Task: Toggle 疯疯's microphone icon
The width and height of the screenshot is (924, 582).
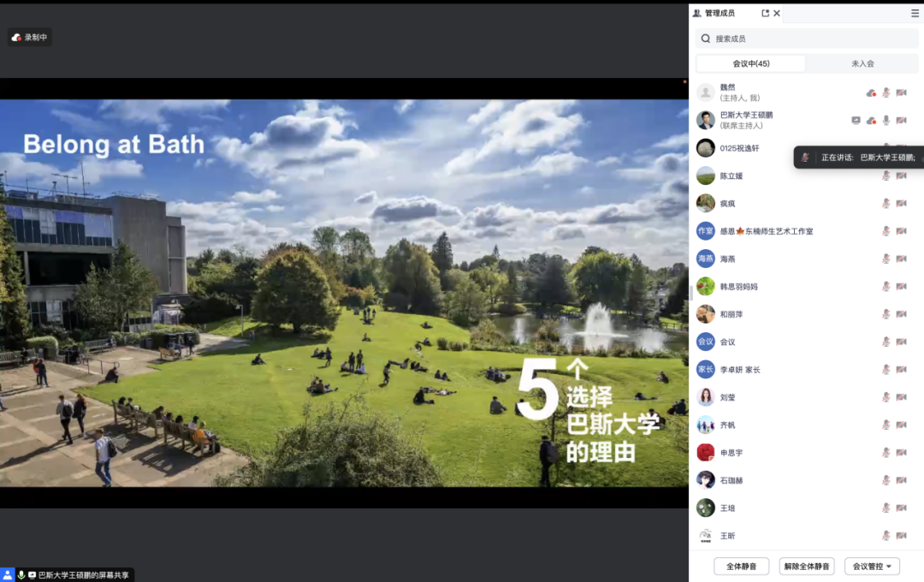Action: 885,204
